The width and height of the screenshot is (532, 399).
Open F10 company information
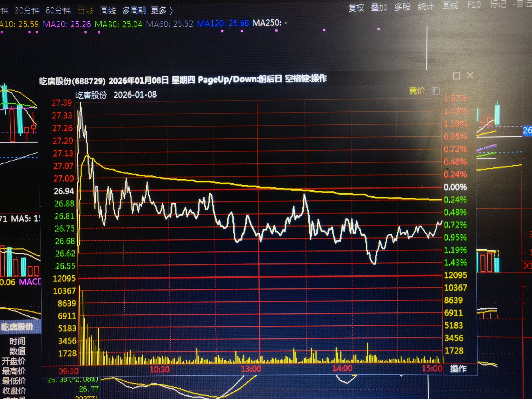tap(474, 5)
